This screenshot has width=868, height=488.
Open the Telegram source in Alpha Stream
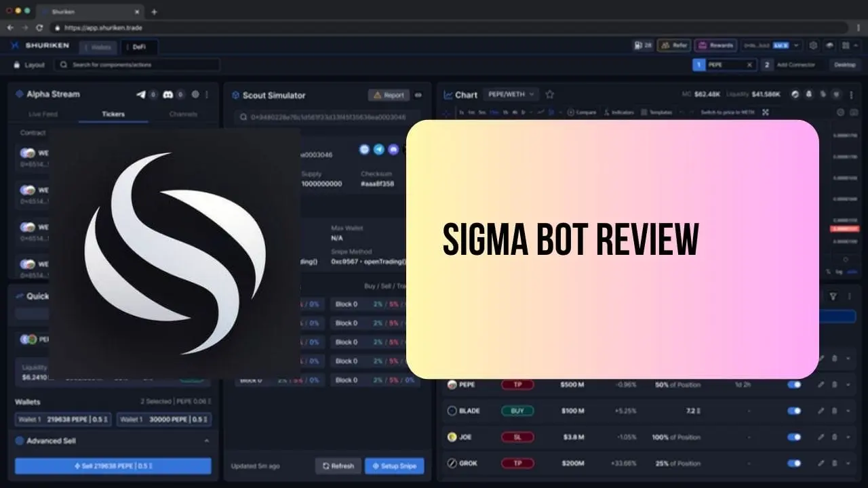141,94
